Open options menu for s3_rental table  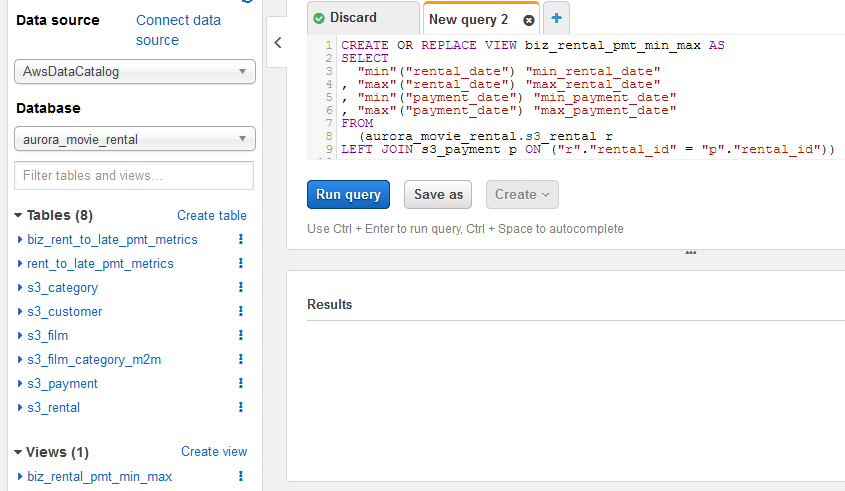pyautogui.click(x=241, y=408)
